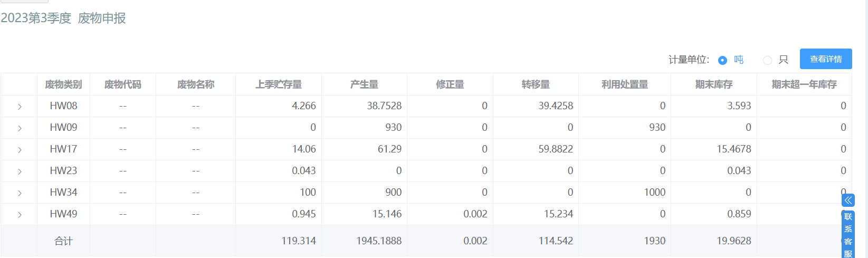Click HW34 上季贮存量 value 100
868x258 pixels.
pyautogui.click(x=308, y=193)
